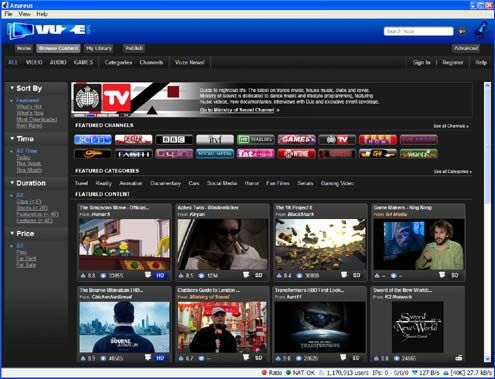Select the Browse Content tab
Image resolution: width=495 pixels, height=379 pixels.
[x=58, y=48]
